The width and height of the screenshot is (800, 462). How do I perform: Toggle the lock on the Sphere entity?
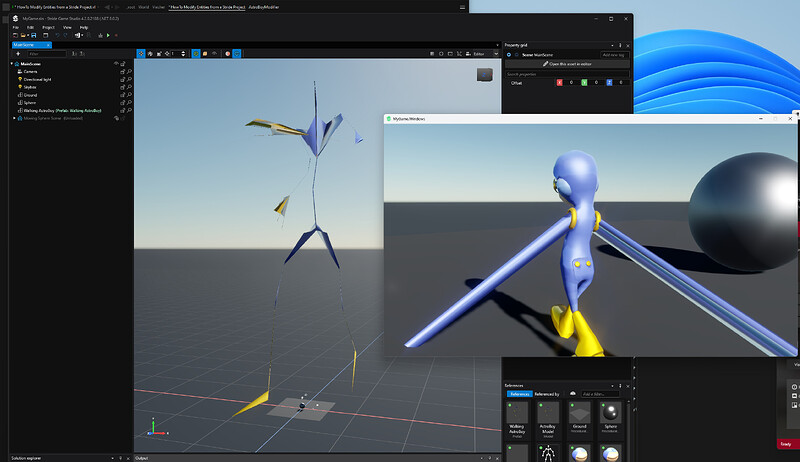[122, 102]
